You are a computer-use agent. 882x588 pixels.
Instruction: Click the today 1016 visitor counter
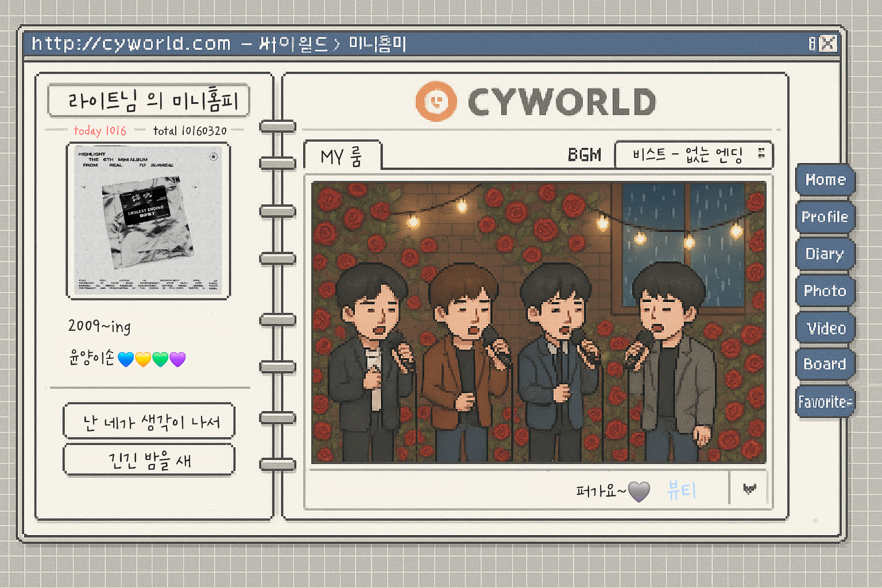point(100,131)
